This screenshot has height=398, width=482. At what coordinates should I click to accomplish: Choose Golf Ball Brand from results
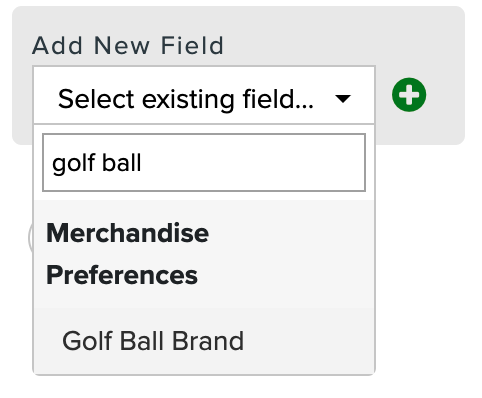(204, 341)
